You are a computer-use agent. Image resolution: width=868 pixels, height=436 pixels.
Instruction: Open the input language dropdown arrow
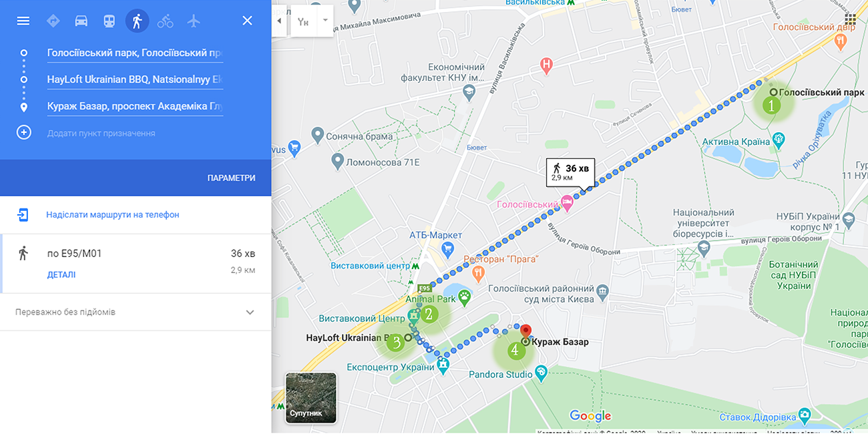tap(325, 21)
